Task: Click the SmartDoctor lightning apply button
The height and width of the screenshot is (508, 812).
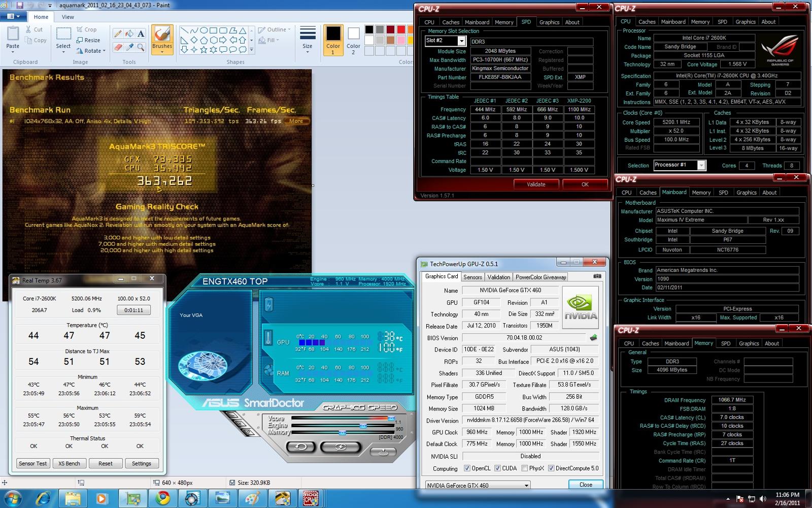Action: (341, 447)
